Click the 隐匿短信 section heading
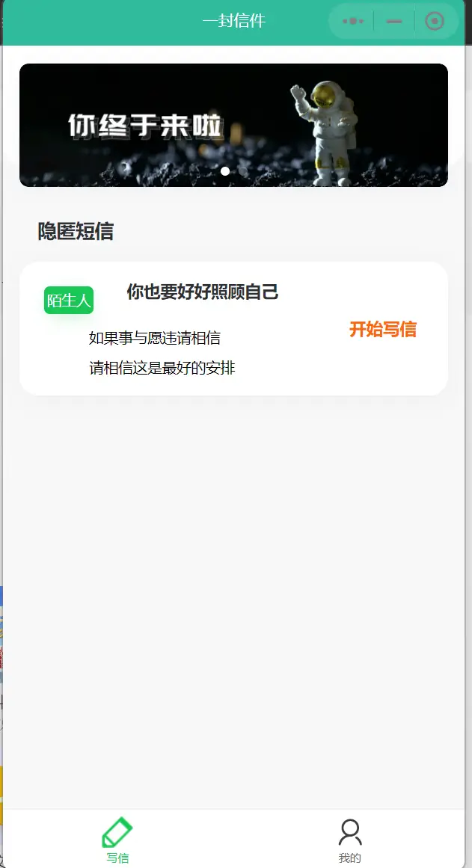Image resolution: width=472 pixels, height=868 pixels. point(76,231)
